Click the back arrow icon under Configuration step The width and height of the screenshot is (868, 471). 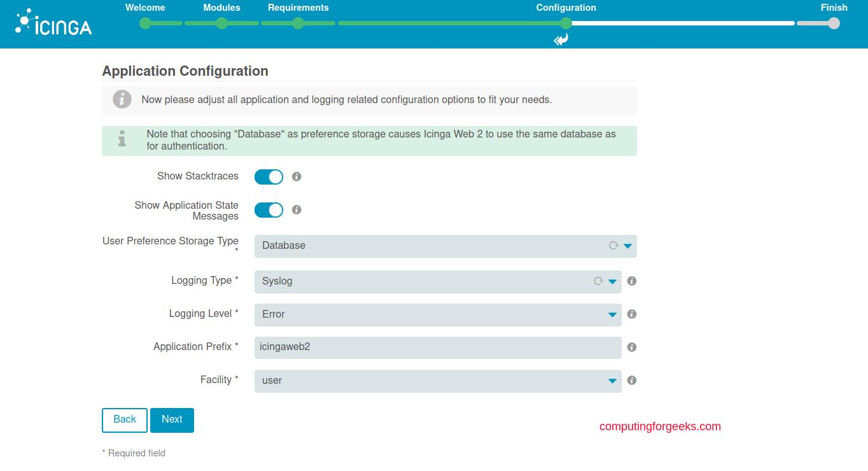(x=561, y=40)
